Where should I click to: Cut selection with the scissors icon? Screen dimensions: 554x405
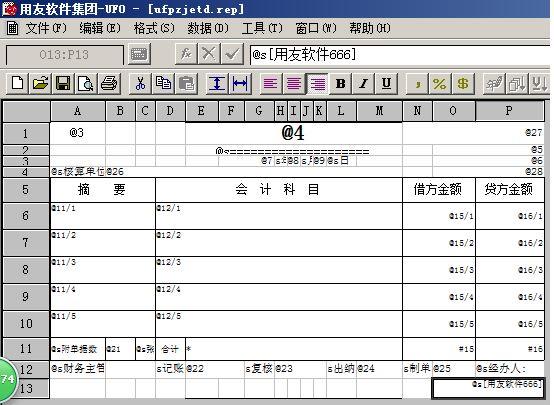coord(140,84)
